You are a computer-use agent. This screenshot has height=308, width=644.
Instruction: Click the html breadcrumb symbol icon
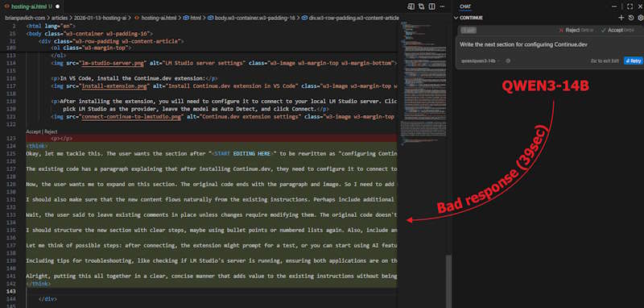pyautogui.click(x=186, y=18)
